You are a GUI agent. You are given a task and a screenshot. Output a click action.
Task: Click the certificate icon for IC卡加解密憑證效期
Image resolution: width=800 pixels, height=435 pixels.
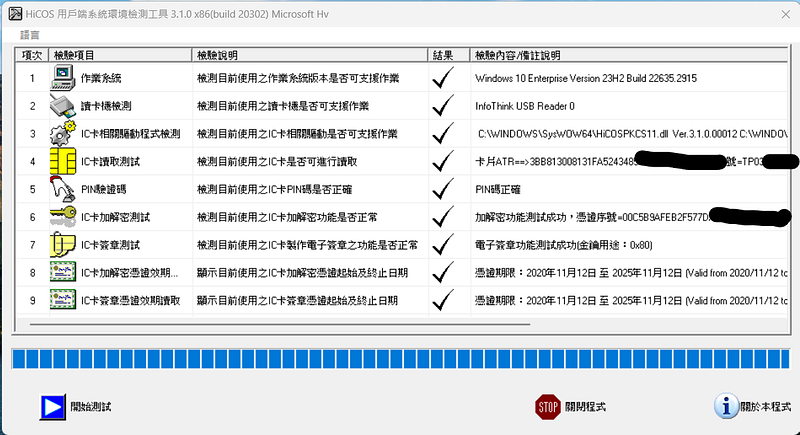click(63, 272)
